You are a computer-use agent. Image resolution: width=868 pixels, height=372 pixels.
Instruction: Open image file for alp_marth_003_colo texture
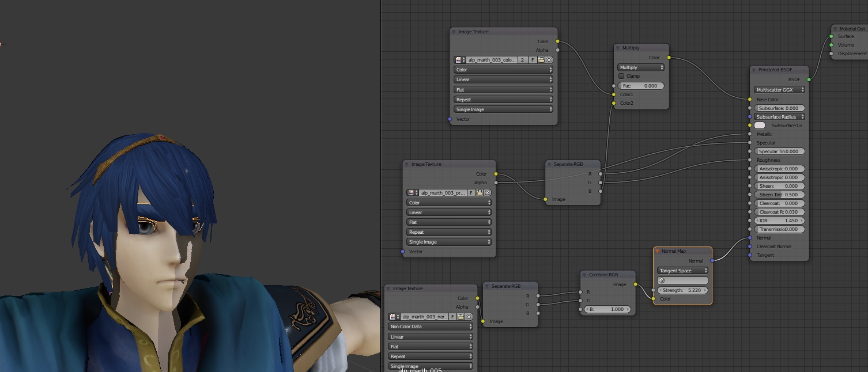click(541, 60)
